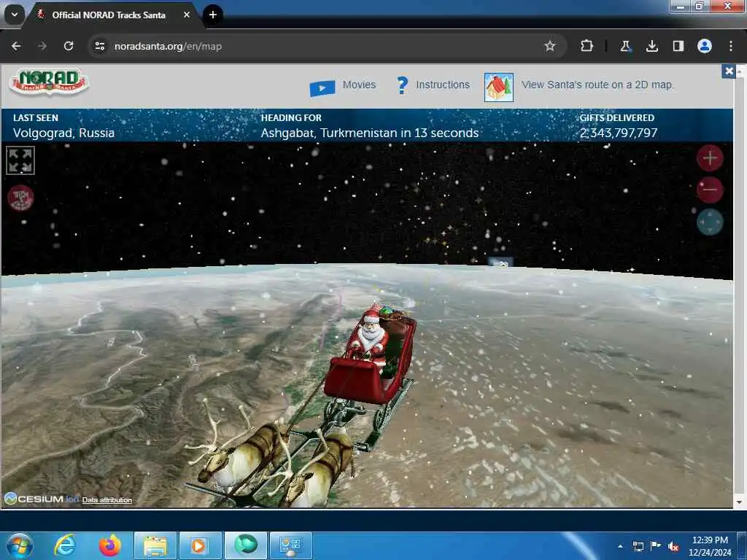Open the Chrome Labs flask icon
Screen dimensions: 747x560
tap(625, 46)
